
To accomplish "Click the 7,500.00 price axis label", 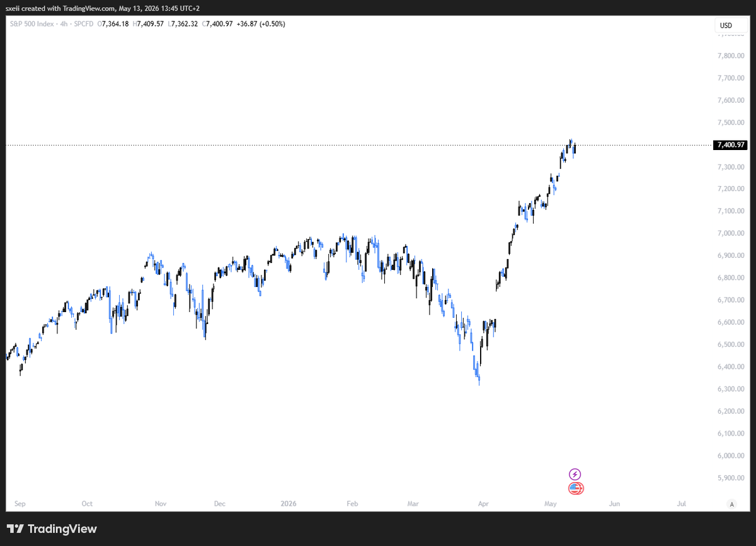I will click(x=730, y=122).
